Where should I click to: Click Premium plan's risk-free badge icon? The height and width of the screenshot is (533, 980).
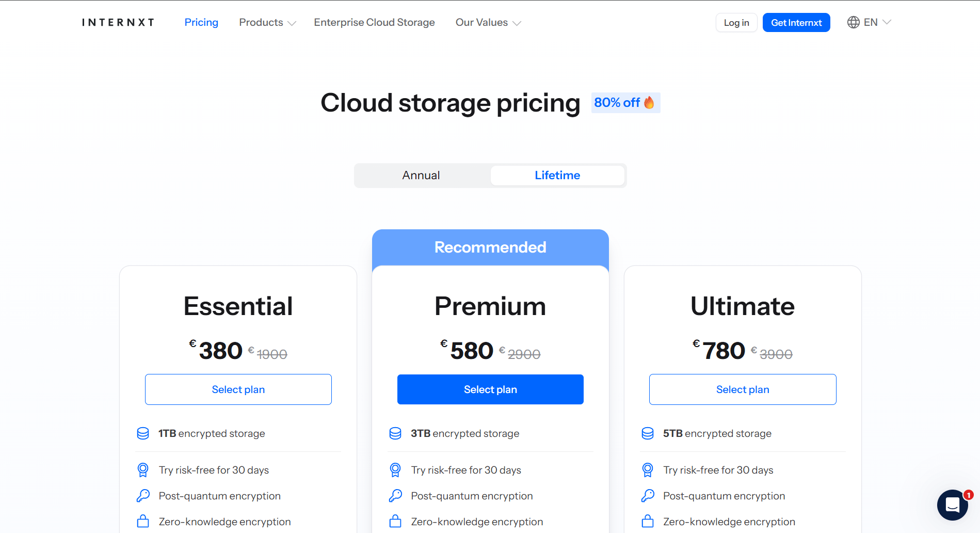[x=395, y=470]
